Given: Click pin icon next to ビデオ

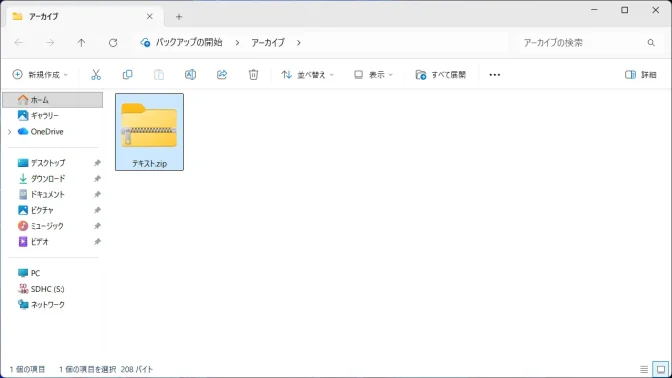Looking at the screenshot, I should (x=97, y=242).
